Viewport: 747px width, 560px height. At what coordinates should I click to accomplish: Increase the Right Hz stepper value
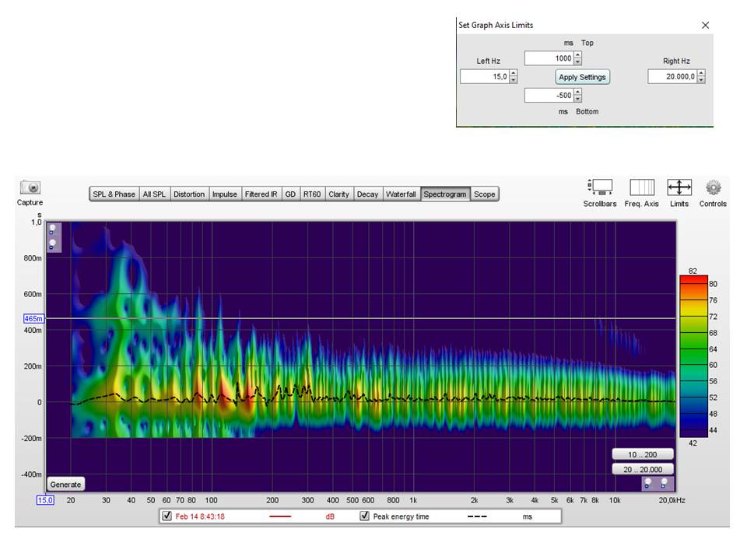pyautogui.click(x=701, y=73)
